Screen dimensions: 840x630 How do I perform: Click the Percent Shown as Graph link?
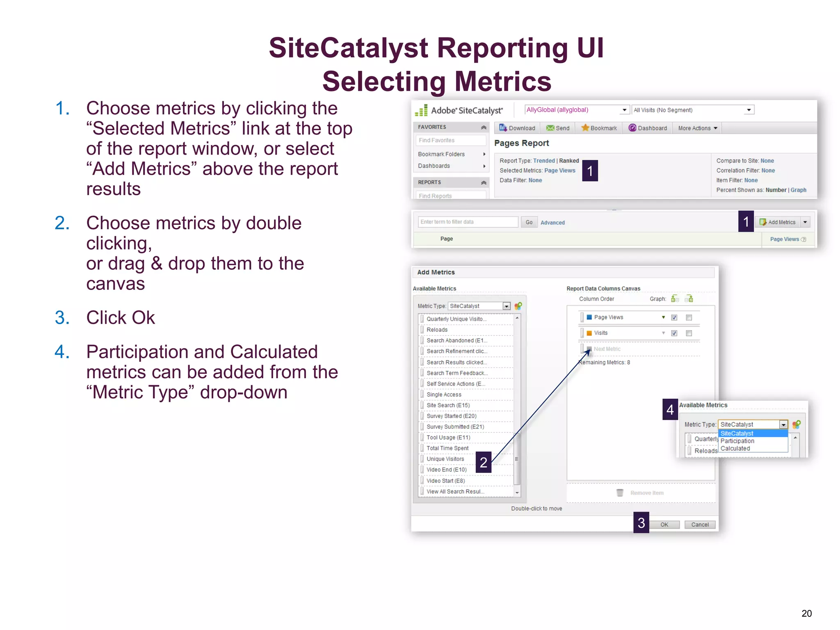pos(799,190)
